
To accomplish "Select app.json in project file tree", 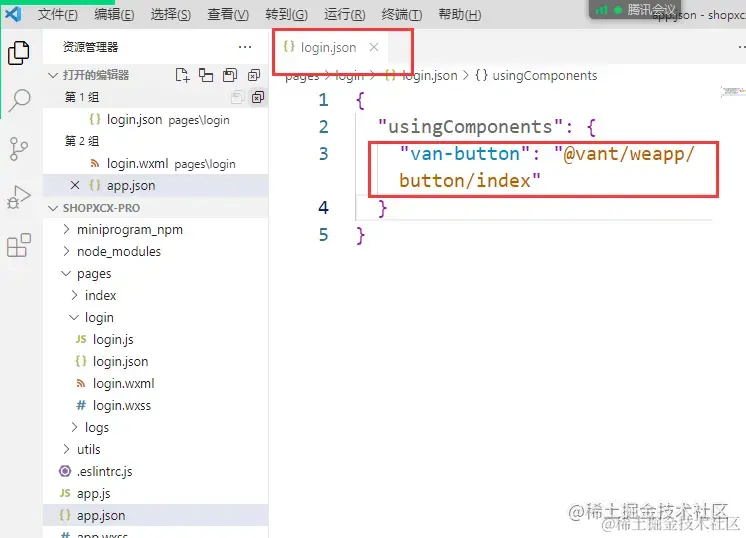I will (156, 516).
